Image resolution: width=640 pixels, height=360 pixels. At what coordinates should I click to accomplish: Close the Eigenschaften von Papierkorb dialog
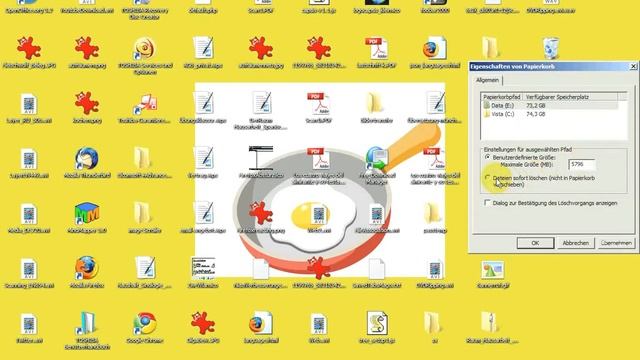(633, 66)
